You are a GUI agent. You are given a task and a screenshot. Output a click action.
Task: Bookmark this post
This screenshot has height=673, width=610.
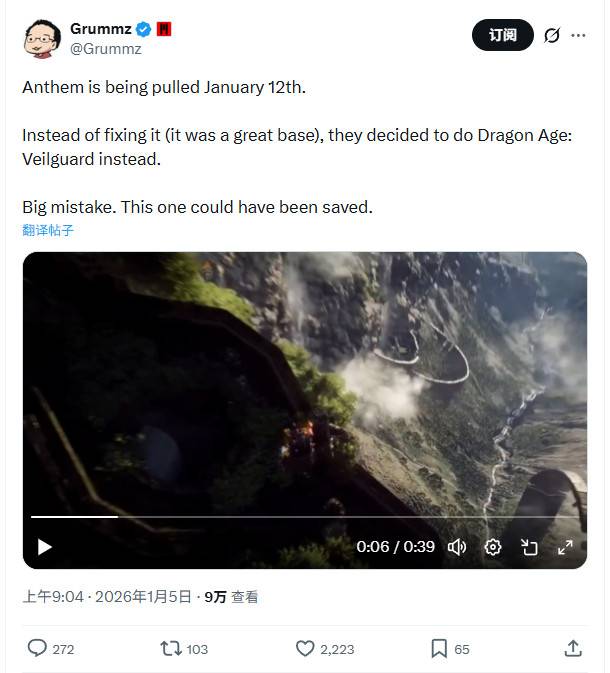438,648
